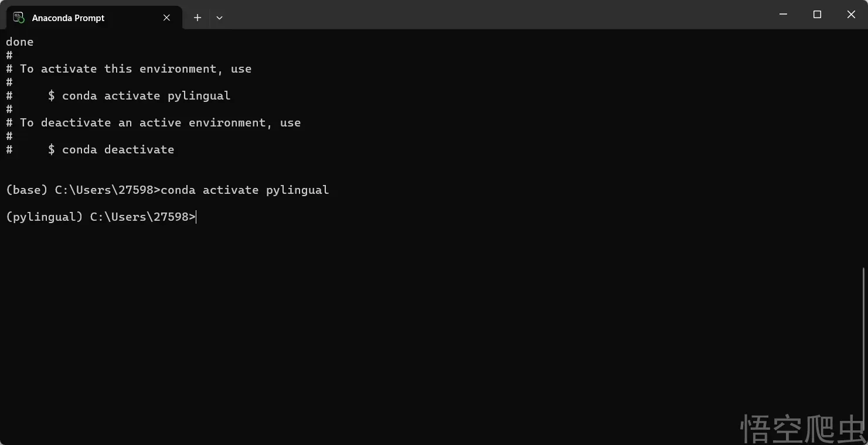Click the '$ conda activate pylingual' hint line
868x445 pixels.
pos(139,96)
